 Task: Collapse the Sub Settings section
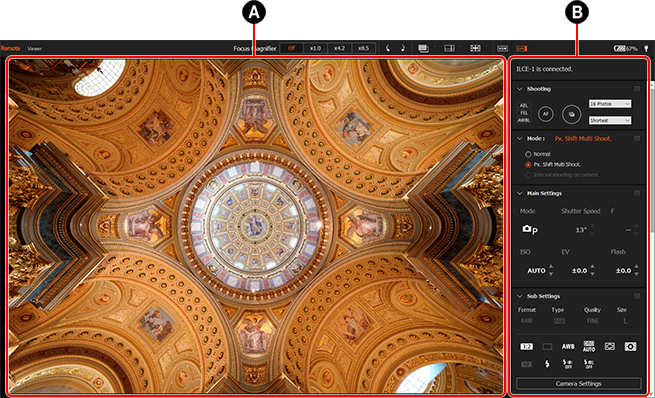(x=520, y=296)
